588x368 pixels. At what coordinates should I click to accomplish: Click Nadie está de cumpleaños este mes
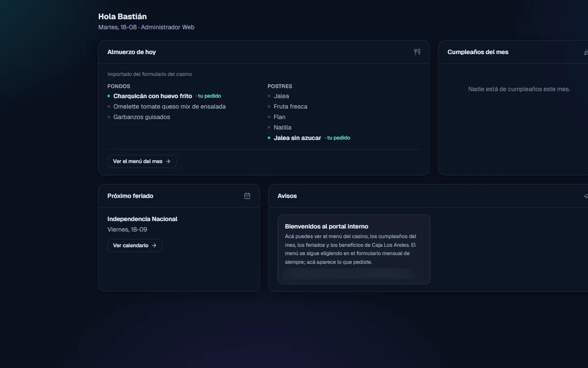tap(519, 89)
